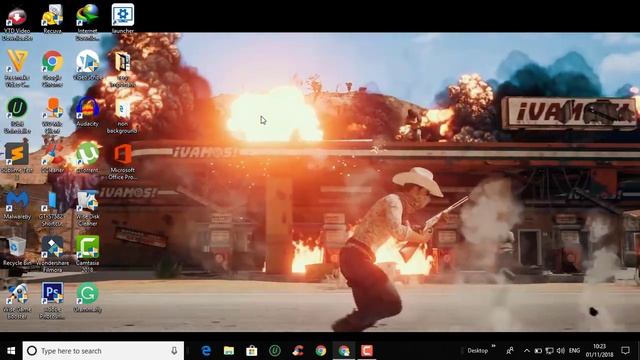Activate the microphone in the search box
640x360 pixels.
click(x=174, y=351)
